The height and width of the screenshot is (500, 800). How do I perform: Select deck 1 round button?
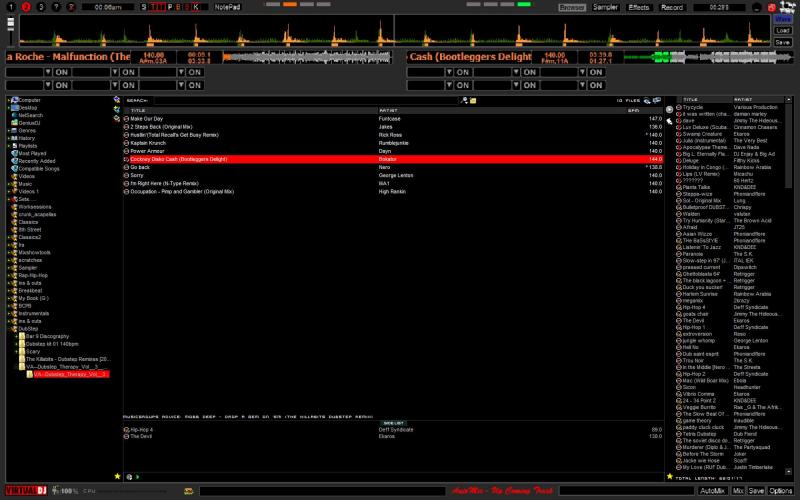11,7
